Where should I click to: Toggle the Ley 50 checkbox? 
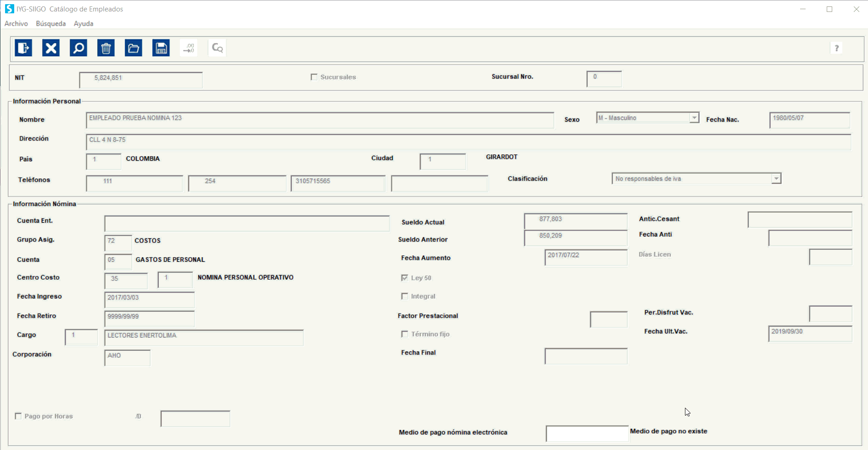(405, 278)
